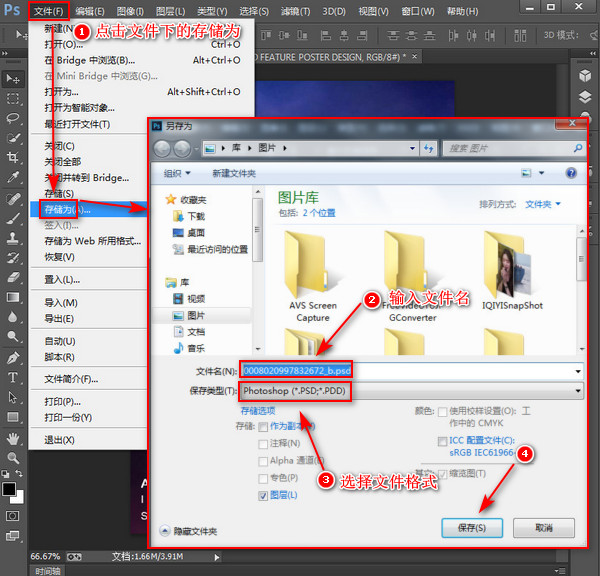Select the History Brush tool
Viewport: 600px width, 576px height.
(13, 258)
